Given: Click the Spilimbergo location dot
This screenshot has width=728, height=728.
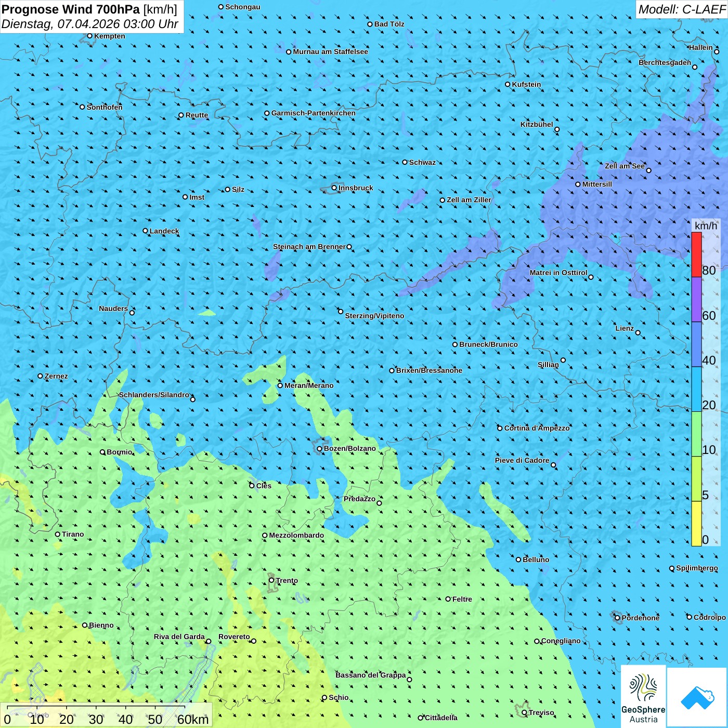Looking at the screenshot, I should (x=672, y=568).
